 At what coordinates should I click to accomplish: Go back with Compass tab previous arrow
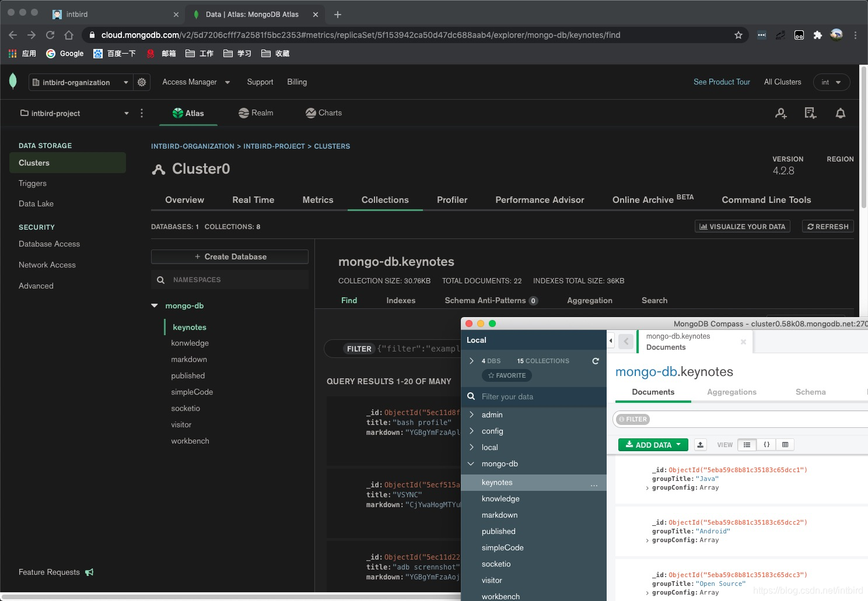point(626,341)
